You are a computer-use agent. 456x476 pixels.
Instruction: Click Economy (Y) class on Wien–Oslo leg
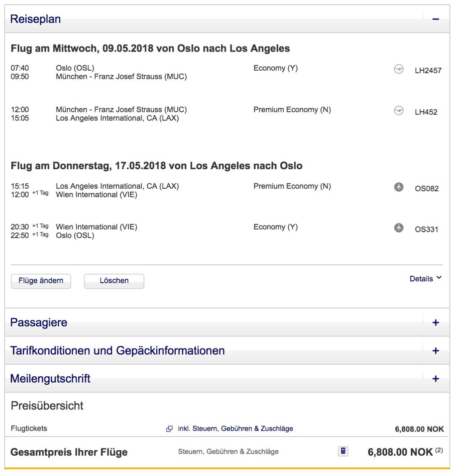point(276,227)
